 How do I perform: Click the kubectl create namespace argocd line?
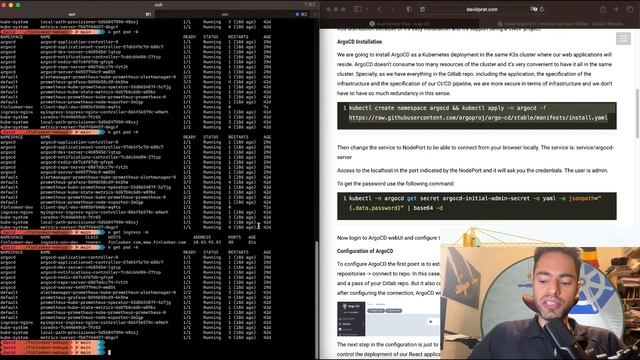(x=447, y=108)
